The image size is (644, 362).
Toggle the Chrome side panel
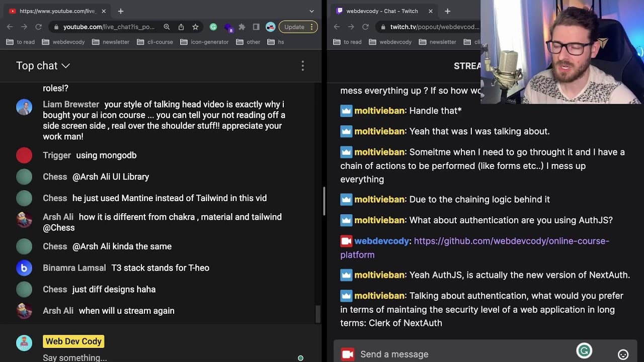pos(256,27)
